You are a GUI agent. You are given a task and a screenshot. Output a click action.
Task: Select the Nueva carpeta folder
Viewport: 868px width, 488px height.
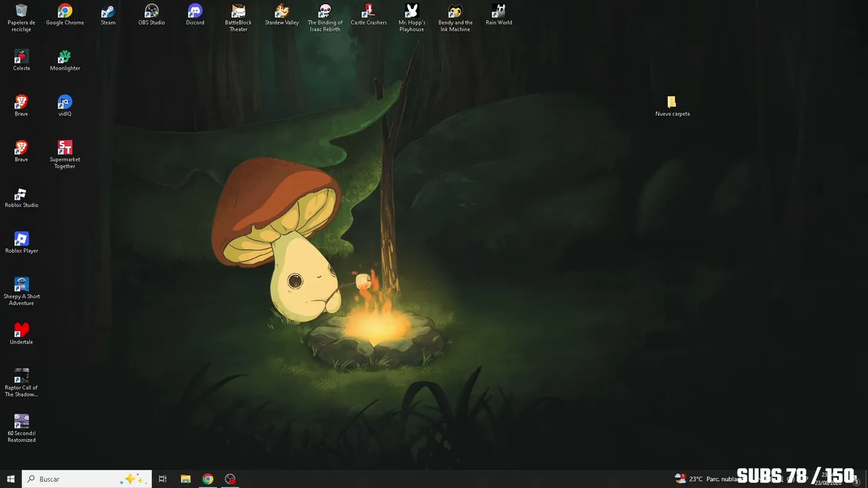[x=672, y=106]
